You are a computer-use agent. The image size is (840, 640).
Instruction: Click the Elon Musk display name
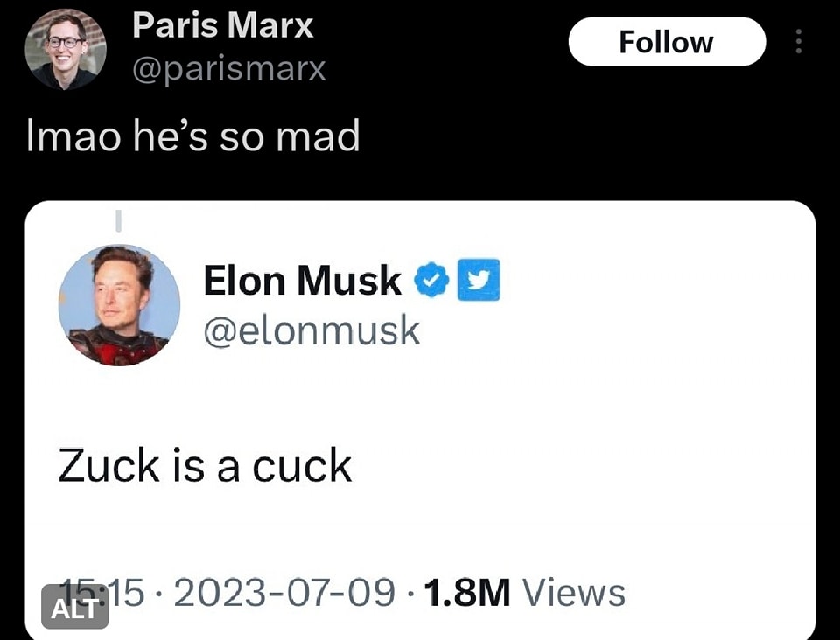(x=302, y=282)
